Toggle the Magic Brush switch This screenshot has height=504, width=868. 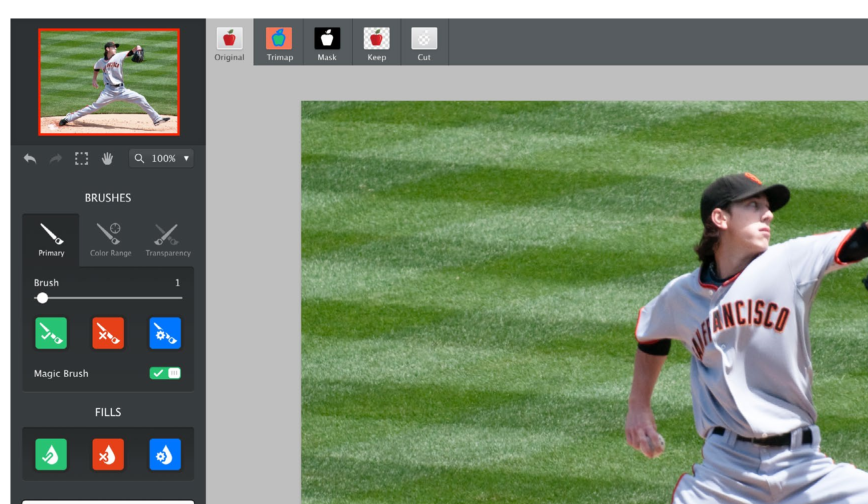(x=165, y=373)
